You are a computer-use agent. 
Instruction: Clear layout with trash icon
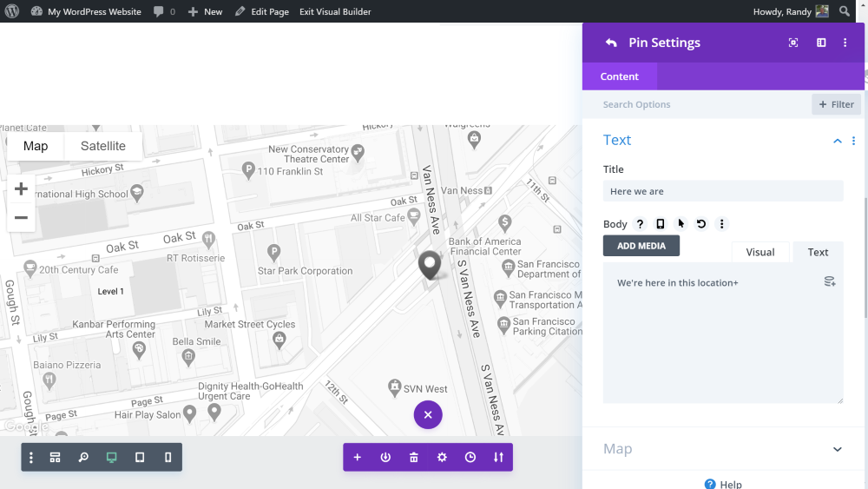pyautogui.click(x=413, y=458)
